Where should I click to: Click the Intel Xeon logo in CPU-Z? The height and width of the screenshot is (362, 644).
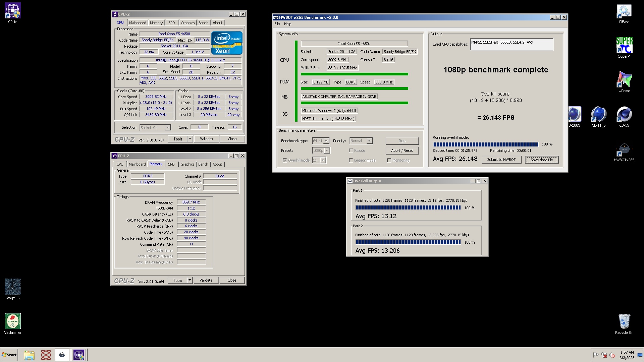pos(227,43)
